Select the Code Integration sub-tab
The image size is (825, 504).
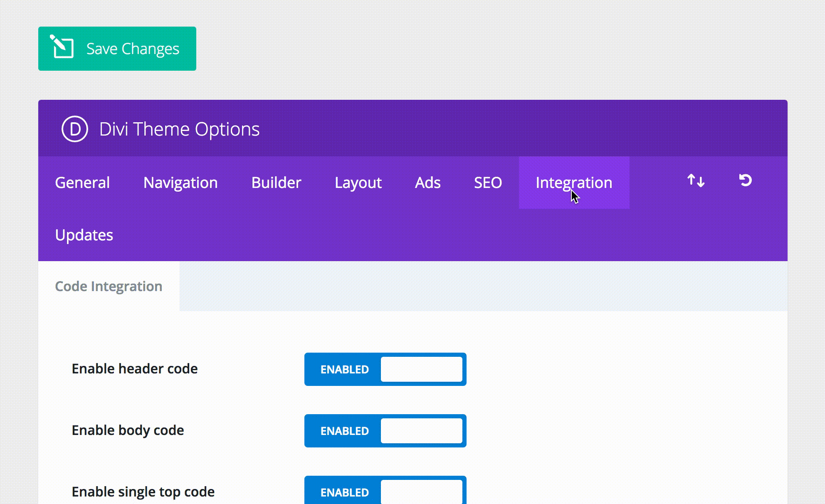[109, 286]
